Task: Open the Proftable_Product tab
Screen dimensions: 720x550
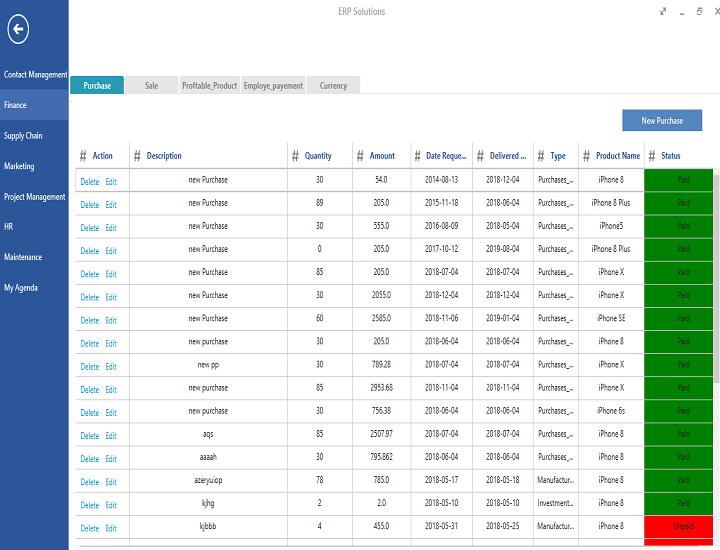Action: pos(209,85)
